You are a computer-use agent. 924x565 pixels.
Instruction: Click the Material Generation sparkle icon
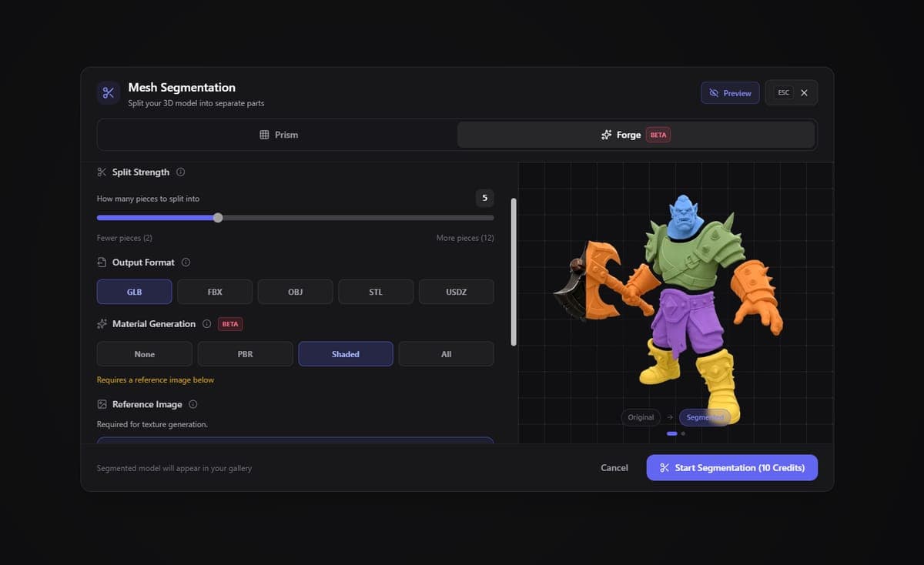[x=102, y=324]
